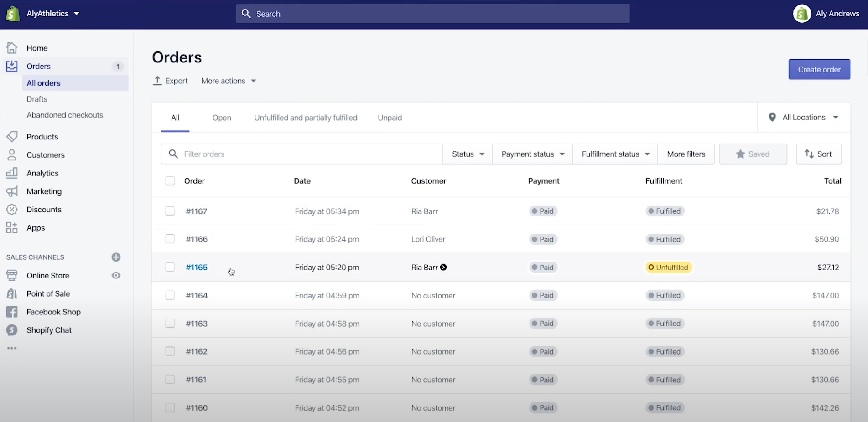The width and height of the screenshot is (868, 422).
Task: Switch to the Open tab
Action: tap(222, 118)
